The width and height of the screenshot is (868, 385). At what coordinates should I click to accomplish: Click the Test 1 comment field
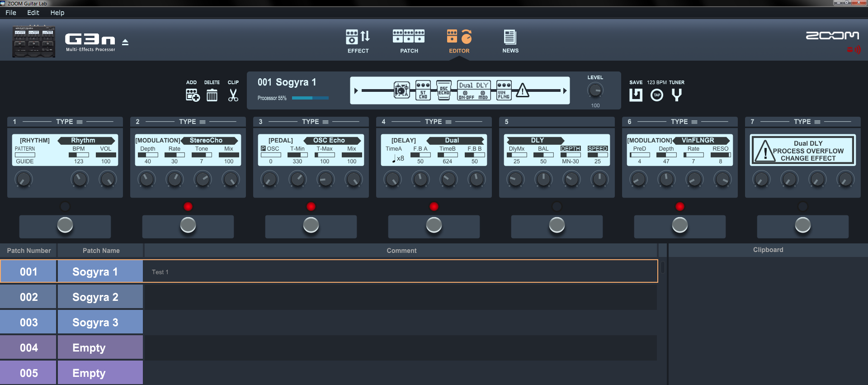[401, 272]
